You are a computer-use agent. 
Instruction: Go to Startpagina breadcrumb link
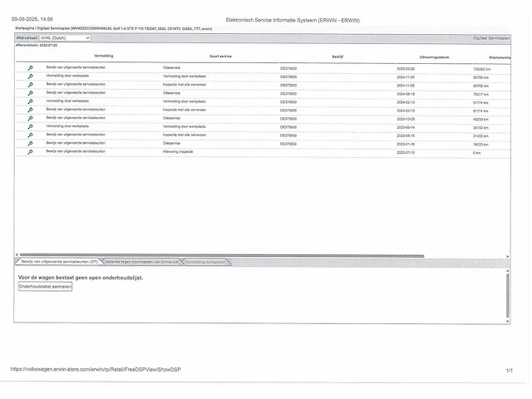(25, 28)
